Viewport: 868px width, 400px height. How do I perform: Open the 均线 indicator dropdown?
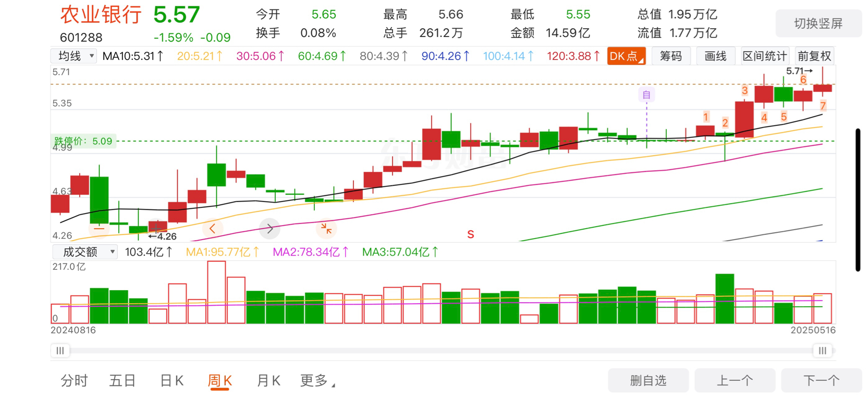74,56
